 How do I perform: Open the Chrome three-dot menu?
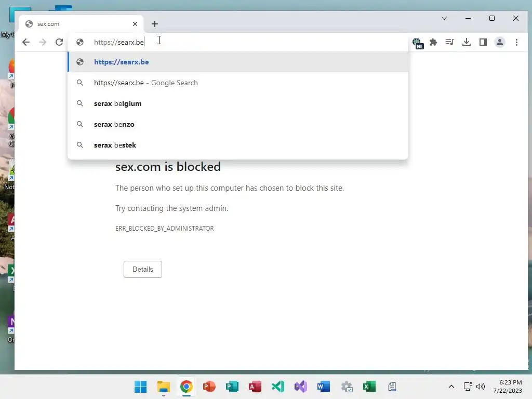pos(516,42)
